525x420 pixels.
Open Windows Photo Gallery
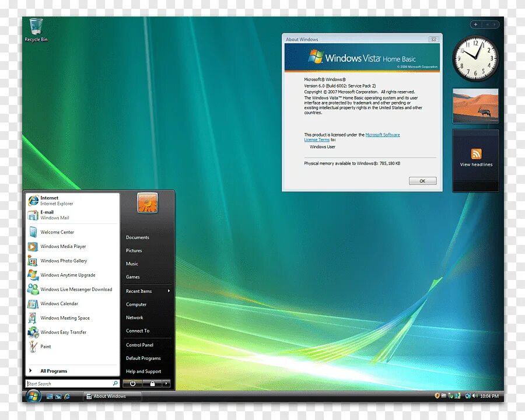[72, 261]
